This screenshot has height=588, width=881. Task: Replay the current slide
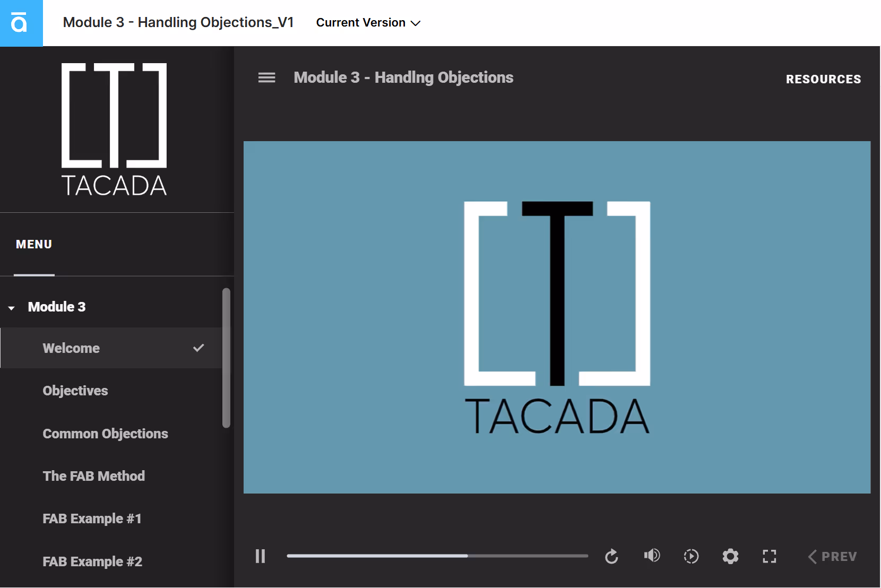pos(611,556)
